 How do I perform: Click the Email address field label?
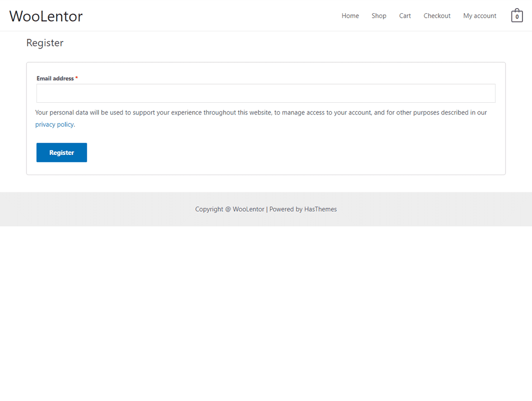point(55,78)
